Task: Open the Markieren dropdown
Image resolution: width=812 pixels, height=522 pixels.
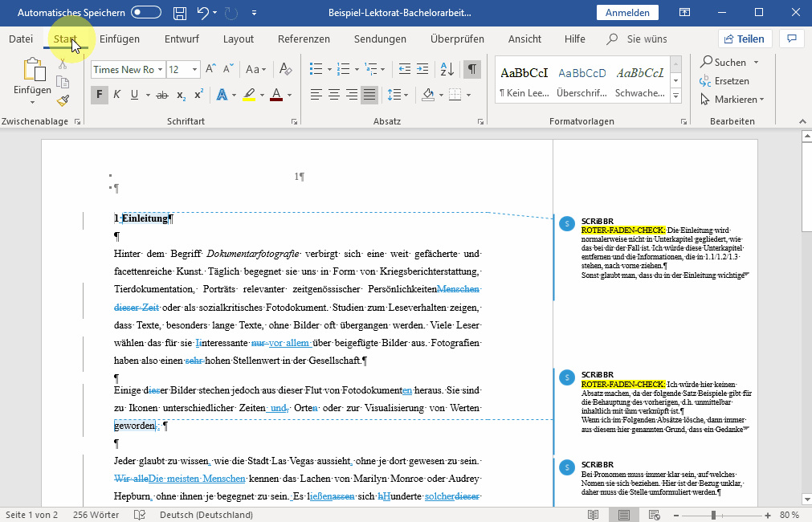Action: 732,100
